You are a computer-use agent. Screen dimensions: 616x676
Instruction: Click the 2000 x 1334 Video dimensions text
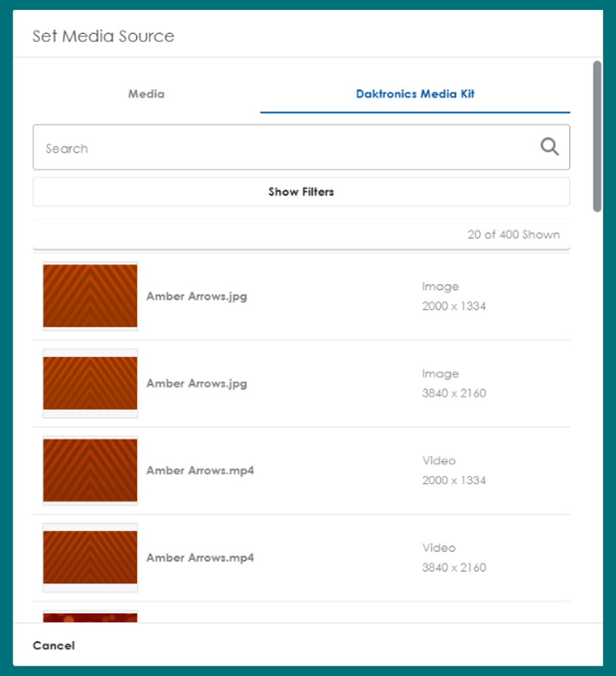click(x=454, y=480)
